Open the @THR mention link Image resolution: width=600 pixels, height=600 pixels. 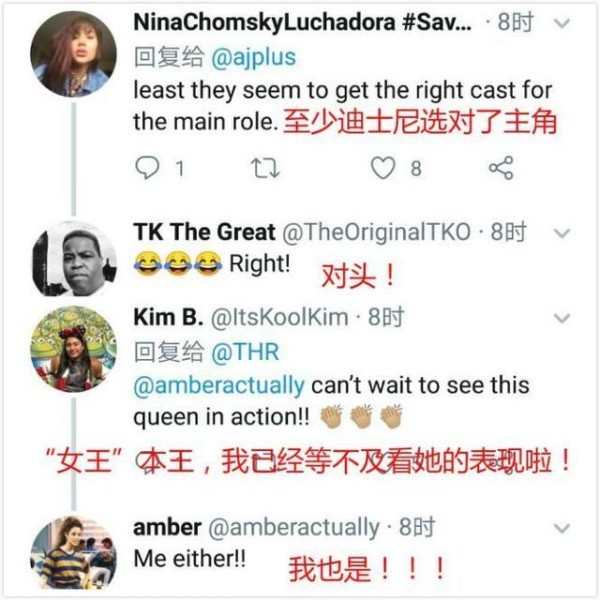point(245,352)
